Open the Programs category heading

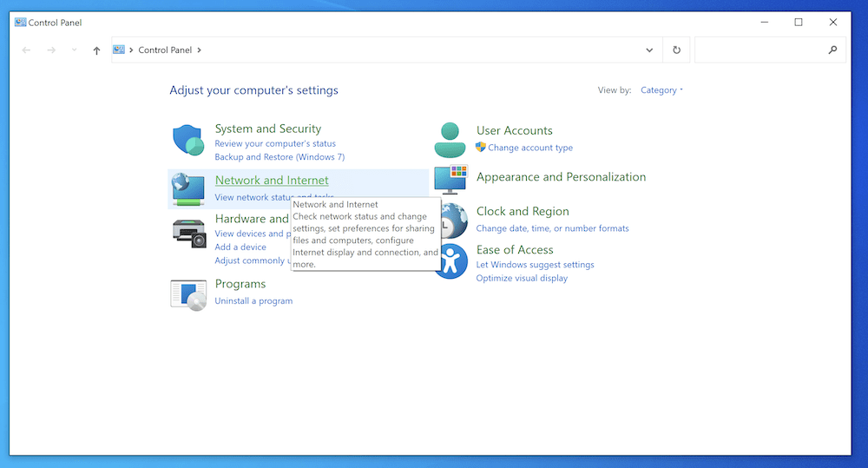pyautogui.click(x=240, y=284)
